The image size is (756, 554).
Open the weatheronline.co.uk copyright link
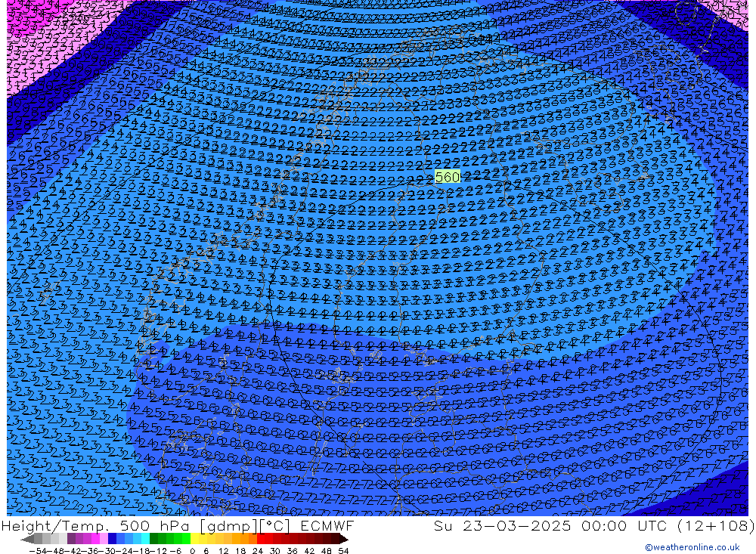coord(692,547)
